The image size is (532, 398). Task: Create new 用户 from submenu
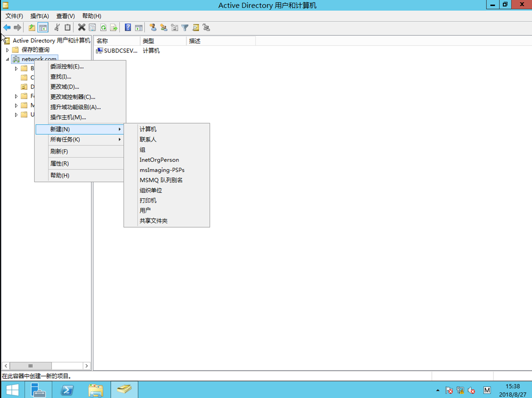coord(167,210)
